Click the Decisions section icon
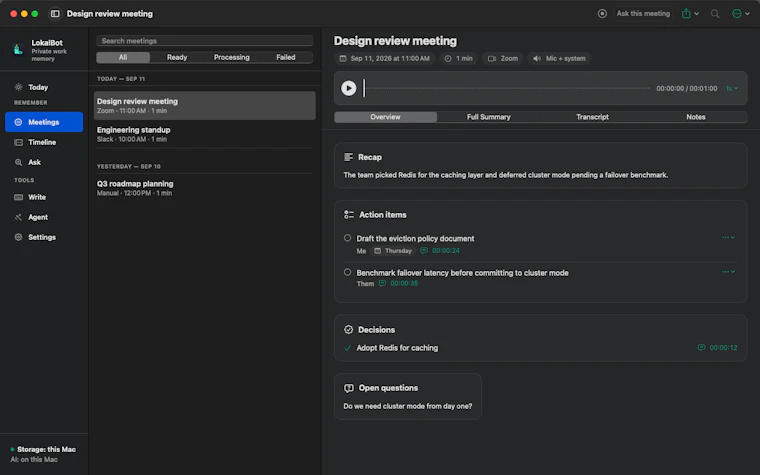 [x=348, y=330]
